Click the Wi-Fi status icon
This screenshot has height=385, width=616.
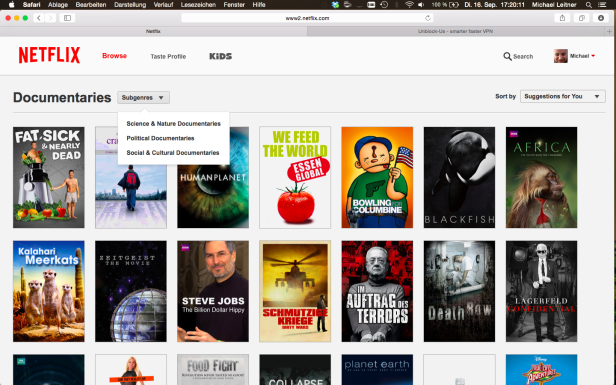[x=409, y=5]
